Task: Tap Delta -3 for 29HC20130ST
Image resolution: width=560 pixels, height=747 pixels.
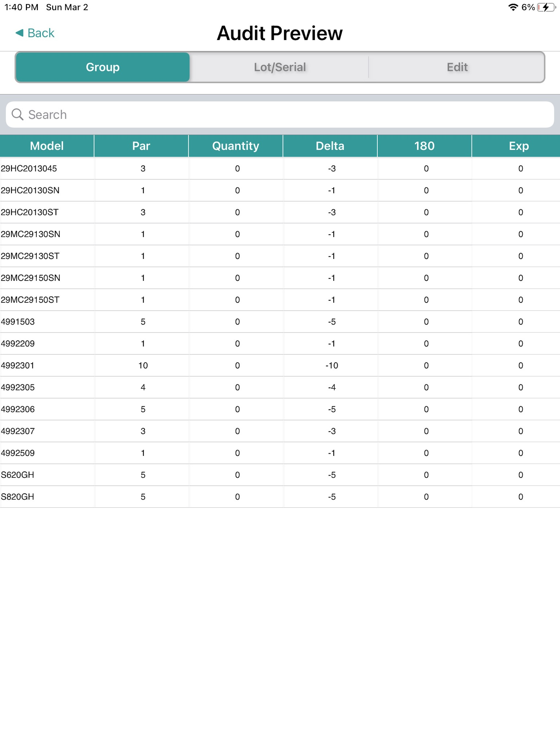Action: (332, 212)
